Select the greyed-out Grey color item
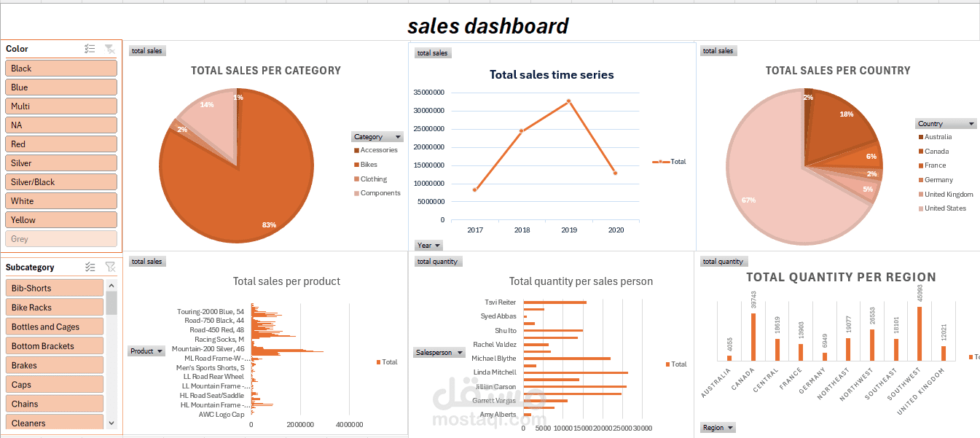This screenshot has height=438, width=980. point(61,238)
